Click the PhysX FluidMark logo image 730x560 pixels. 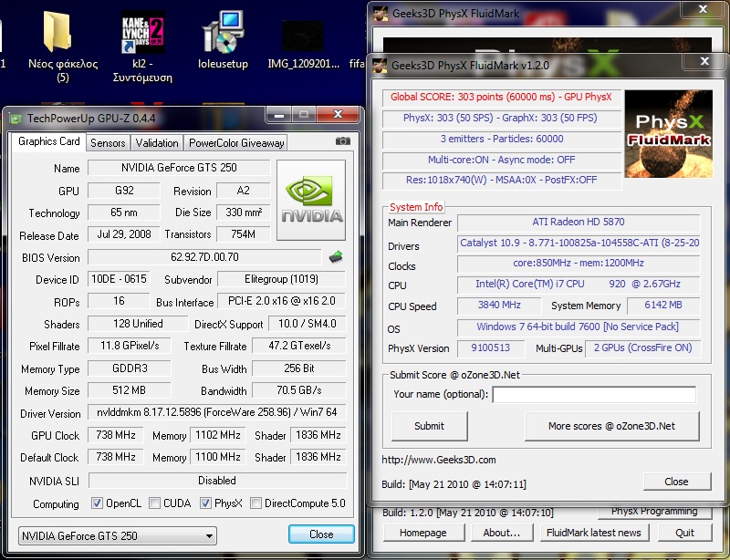pos(668,134)
